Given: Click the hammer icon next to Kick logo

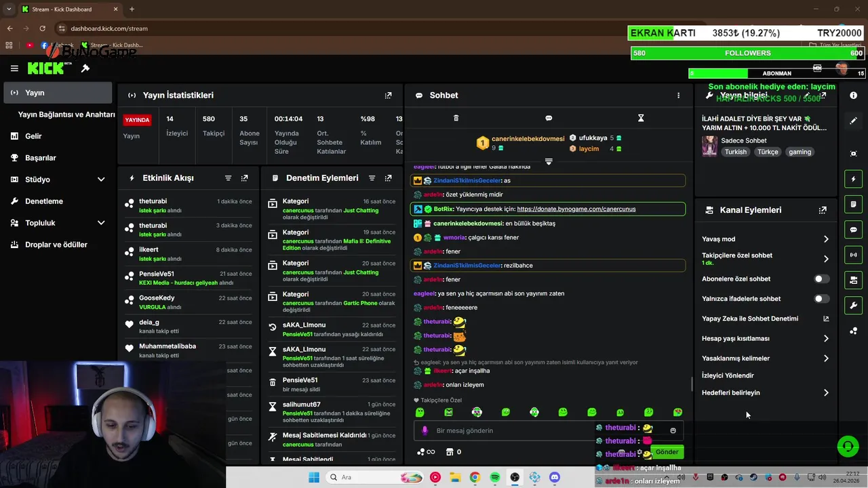Looking at the screenshot, I should [85, 68].
